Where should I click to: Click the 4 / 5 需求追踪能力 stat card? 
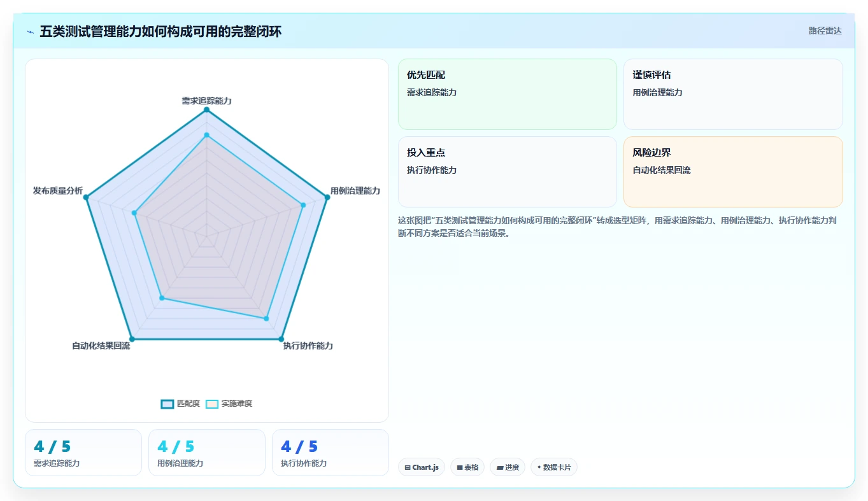(83, 453)
